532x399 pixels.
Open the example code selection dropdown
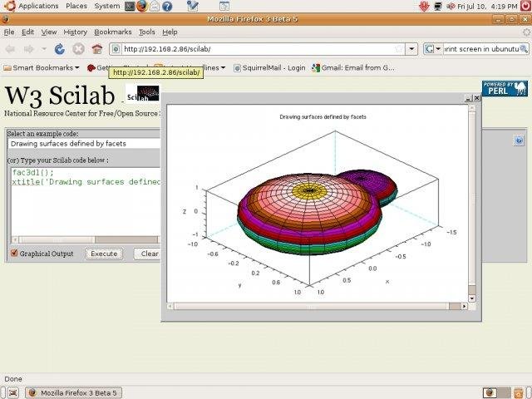point(84,144)
